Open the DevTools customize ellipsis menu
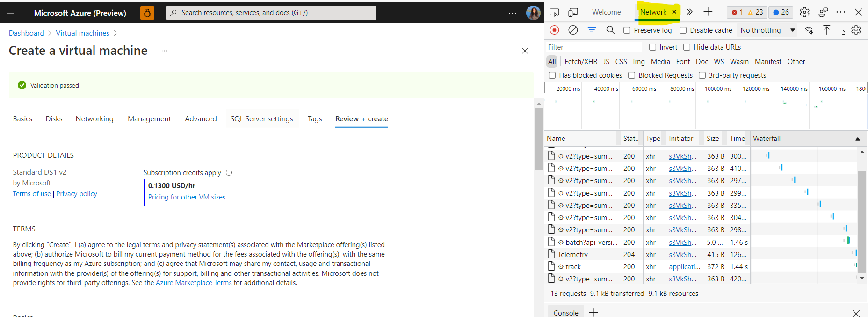868x317 pixels. tap(841, 12)
